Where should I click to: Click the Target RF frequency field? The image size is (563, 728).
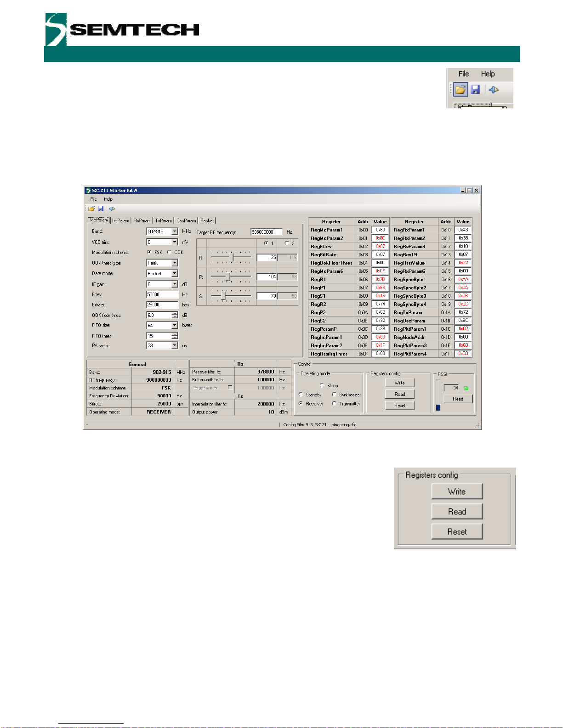tap(267, 232)
